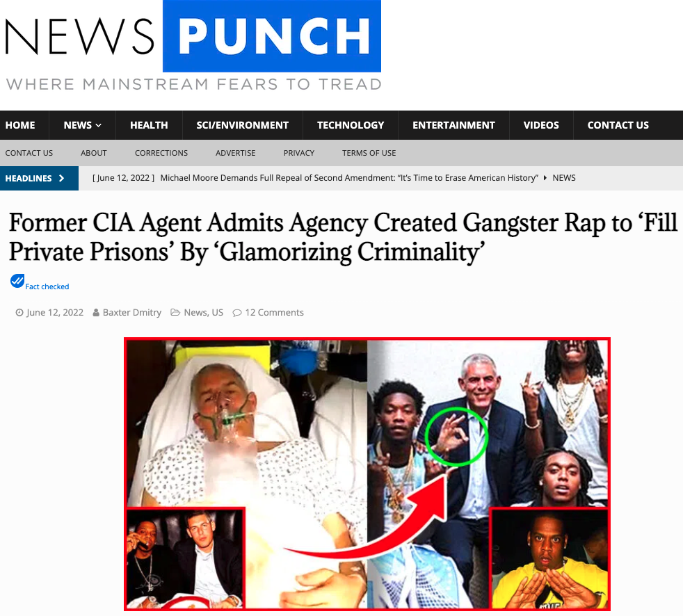683x616 pixels.
Task: Expand the NEWS dropdown menu
Action: (82, 125)
